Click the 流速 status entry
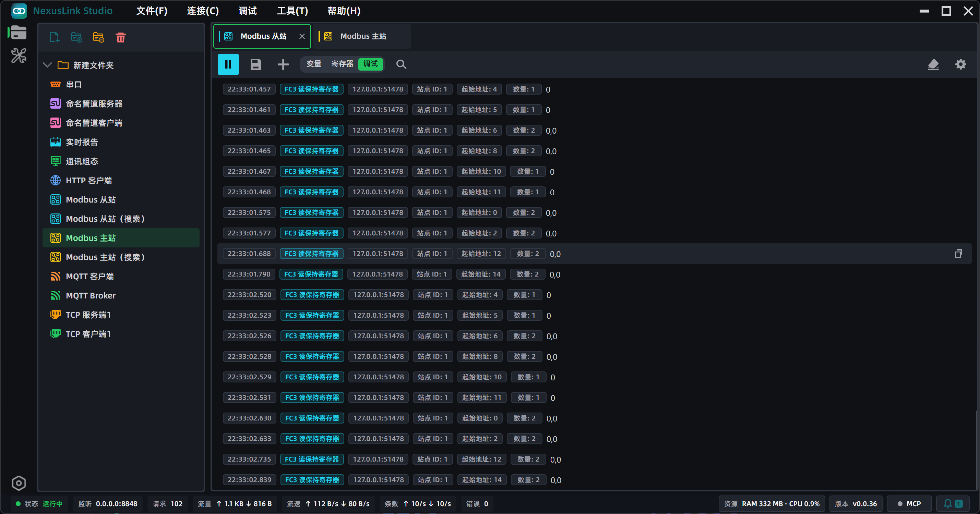Screen dimensions: 980x514 pyautogui.click(x=328, y=503)
